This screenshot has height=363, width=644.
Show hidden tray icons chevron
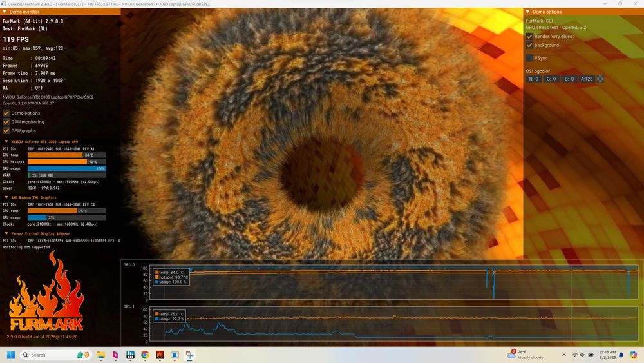tap(564, 355)
